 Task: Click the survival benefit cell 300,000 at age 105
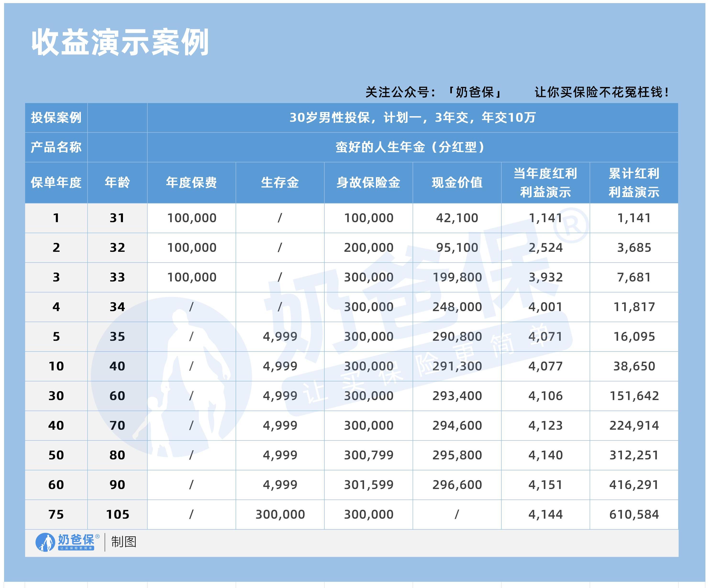(280, 514)
